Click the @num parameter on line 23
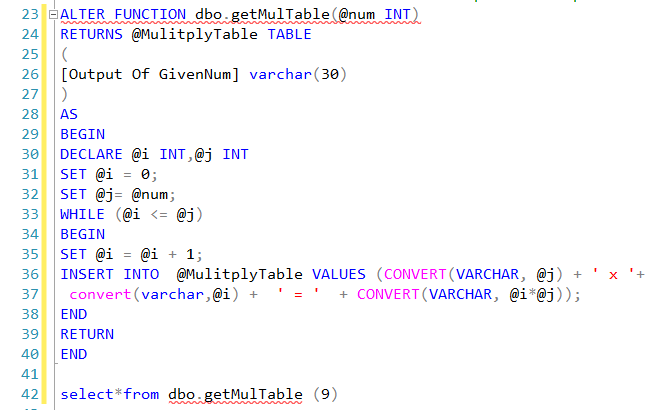Screen dimensions: 653x410 point(356,15)
